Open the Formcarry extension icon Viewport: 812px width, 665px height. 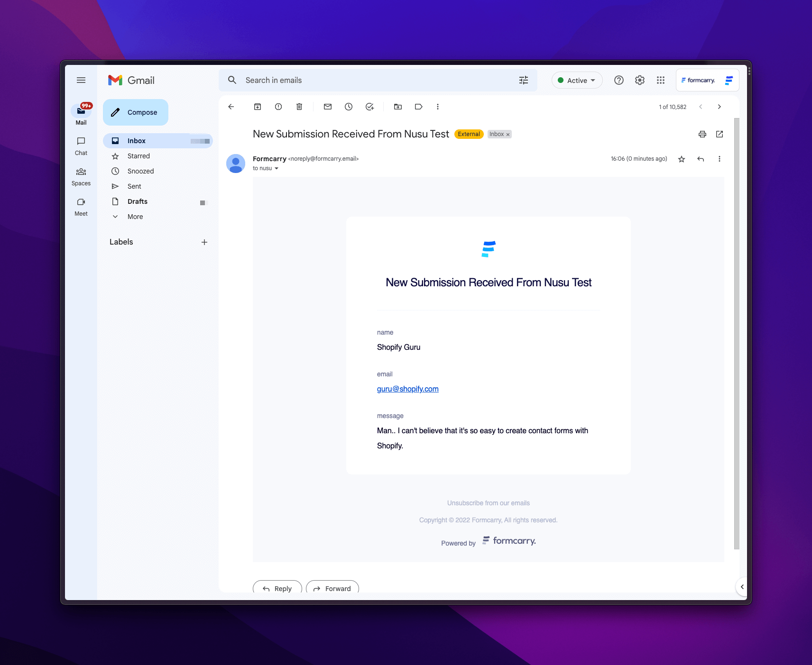point(729,80)
